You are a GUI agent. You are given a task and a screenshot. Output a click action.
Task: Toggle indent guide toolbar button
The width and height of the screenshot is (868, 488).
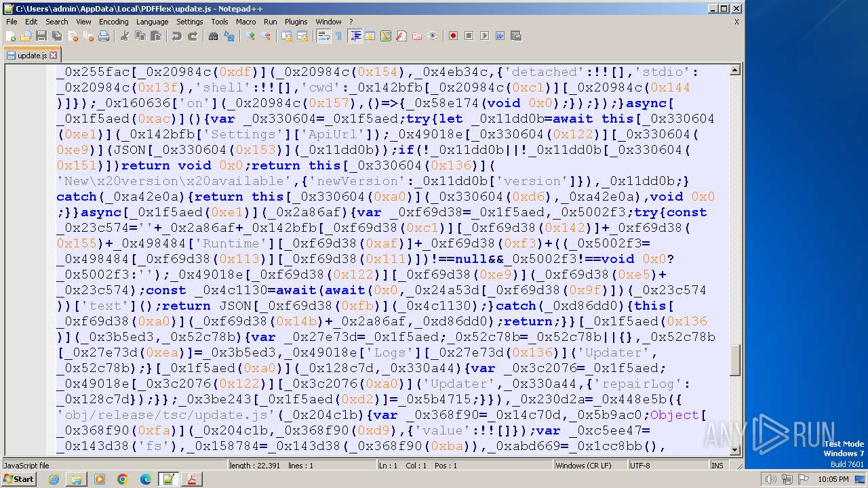pyautogui.click(x=355, y=36)
